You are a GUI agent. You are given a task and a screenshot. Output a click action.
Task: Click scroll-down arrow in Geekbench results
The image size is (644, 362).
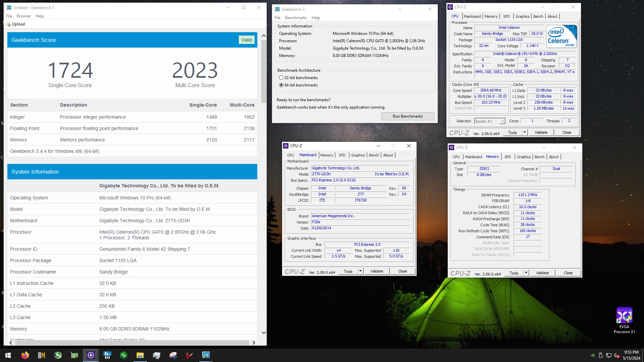(264, 333)
